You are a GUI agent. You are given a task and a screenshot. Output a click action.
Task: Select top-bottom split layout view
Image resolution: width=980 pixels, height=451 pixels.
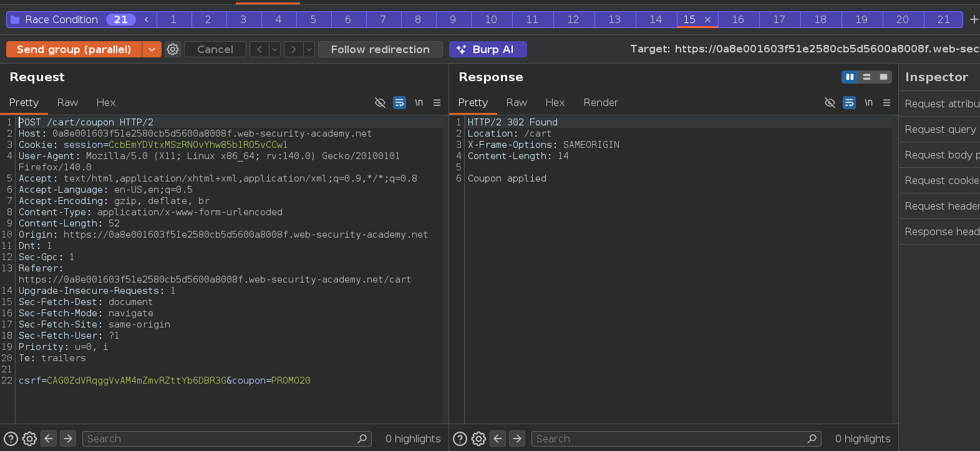click(x=866, y=77)
